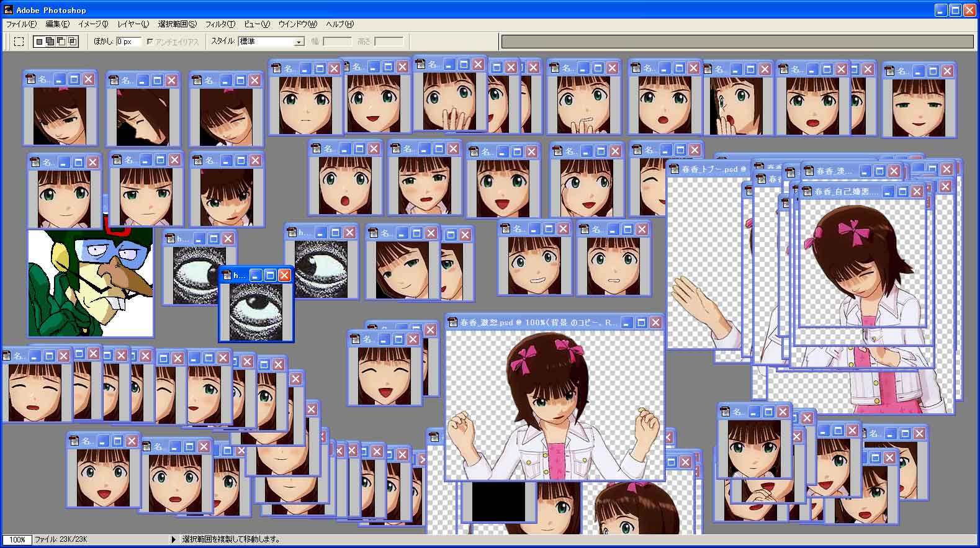Open the 編集(E) menu
The width and height of the screenshot is (980, 548).
[x=57, y=24]
